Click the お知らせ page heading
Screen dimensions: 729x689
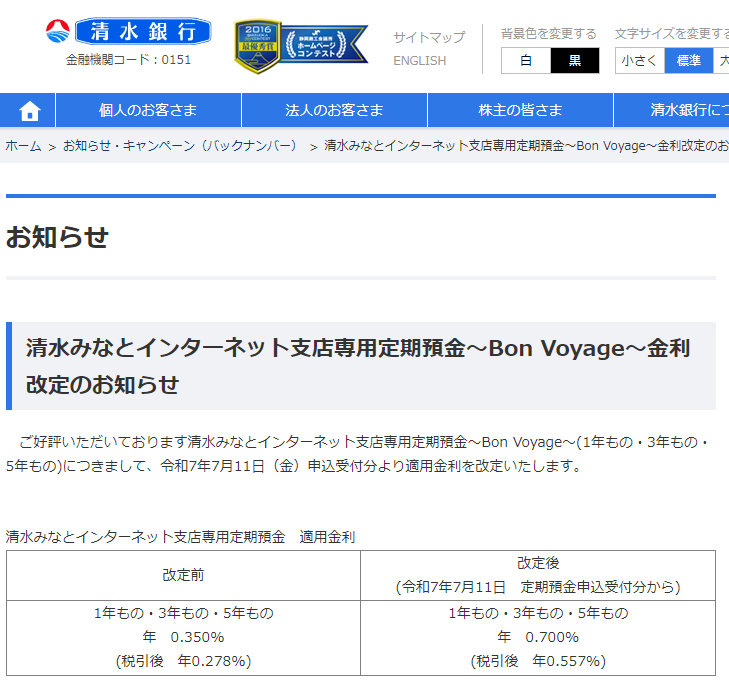click(x=57, y=237)
